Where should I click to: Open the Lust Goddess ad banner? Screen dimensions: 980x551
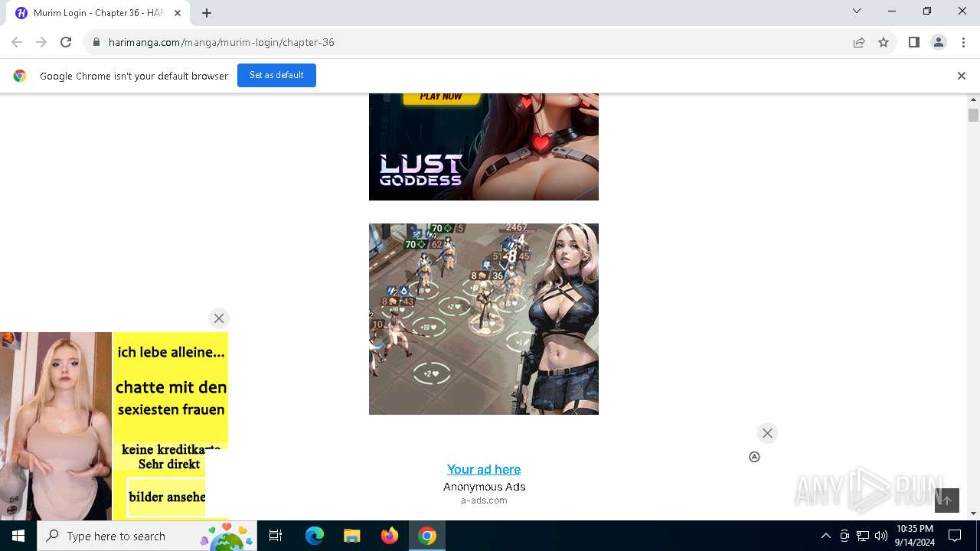[x=484, y=147]
